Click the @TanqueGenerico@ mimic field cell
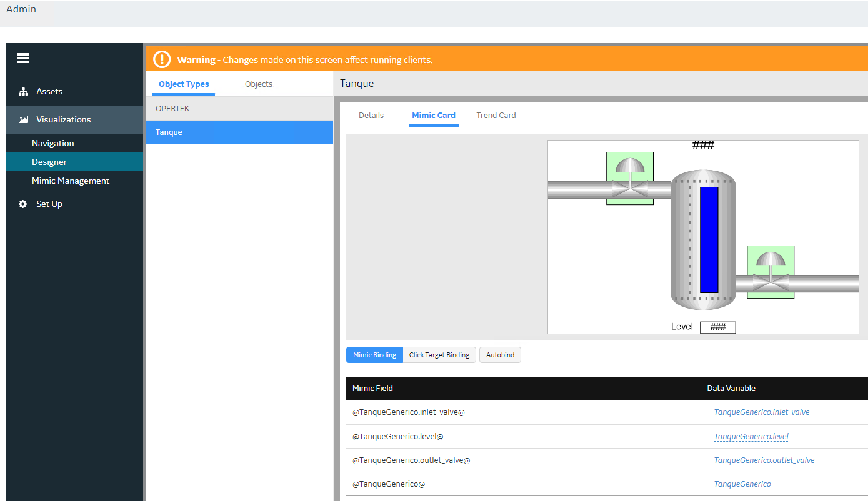This screenshot has height=501, width=868. point(389,484)
